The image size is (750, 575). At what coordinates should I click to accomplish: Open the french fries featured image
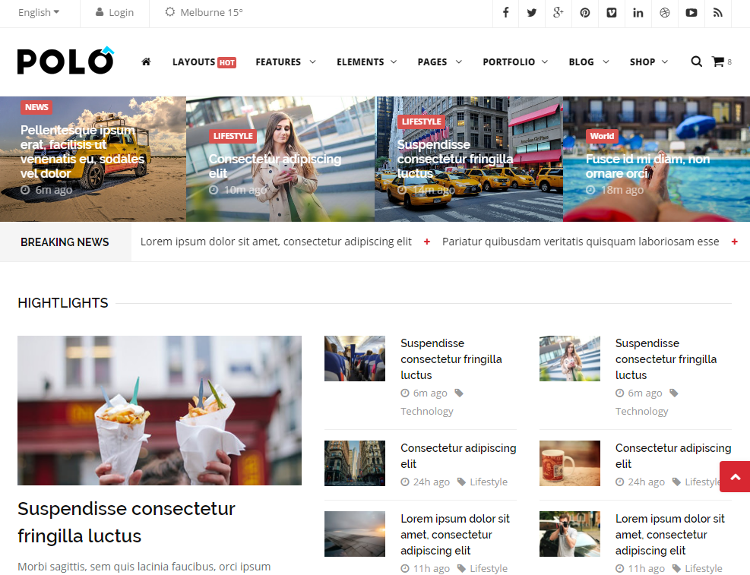(x=159, y=410)
